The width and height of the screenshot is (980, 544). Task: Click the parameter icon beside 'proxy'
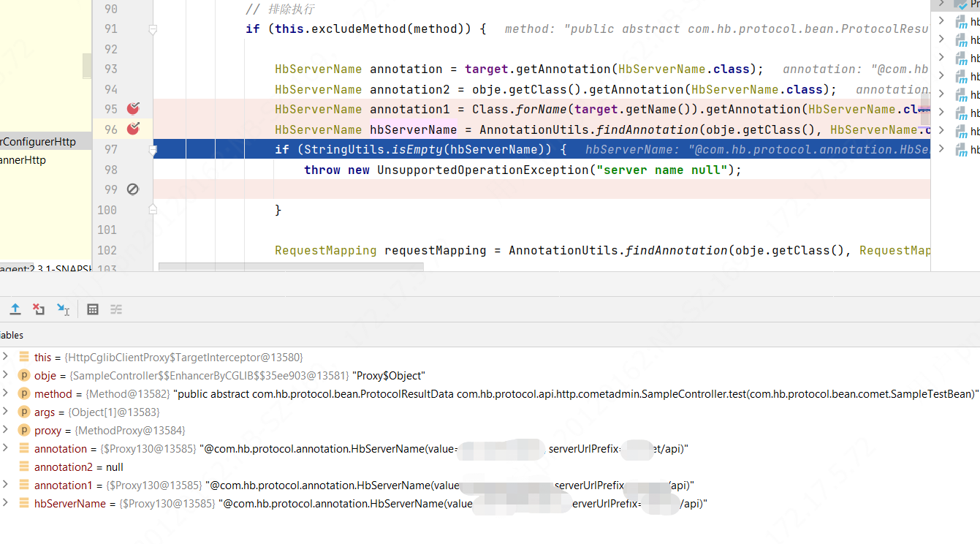coord(23,430)
